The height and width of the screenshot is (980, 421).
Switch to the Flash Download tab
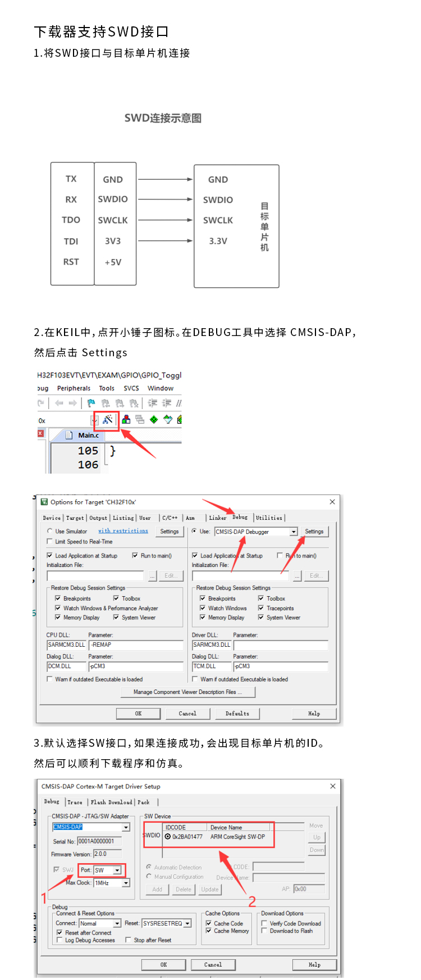(x=111, y=802)
